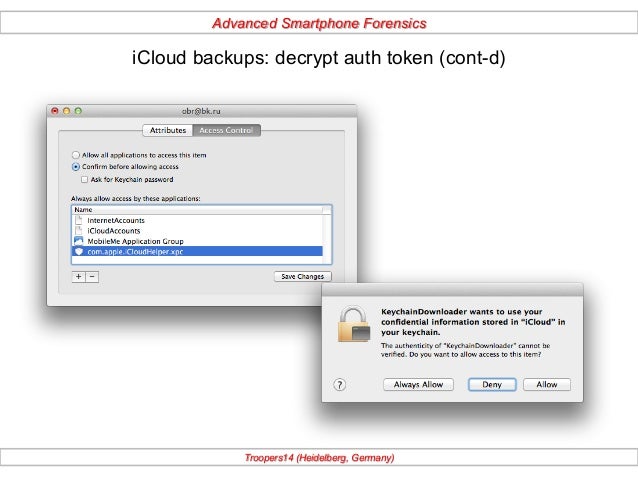Click the MobileMe Application Group icon
The image size is (638, 479).
click(x=79, y=241)
